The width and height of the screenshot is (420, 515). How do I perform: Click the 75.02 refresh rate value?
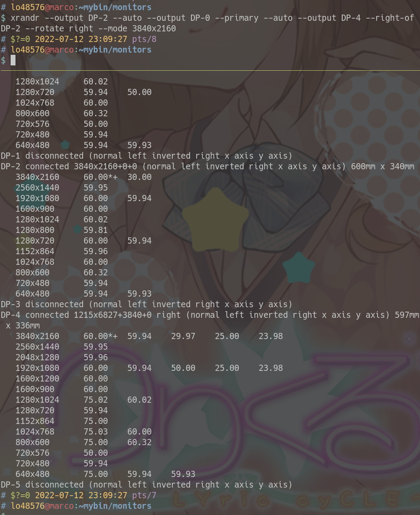(95, 400)
